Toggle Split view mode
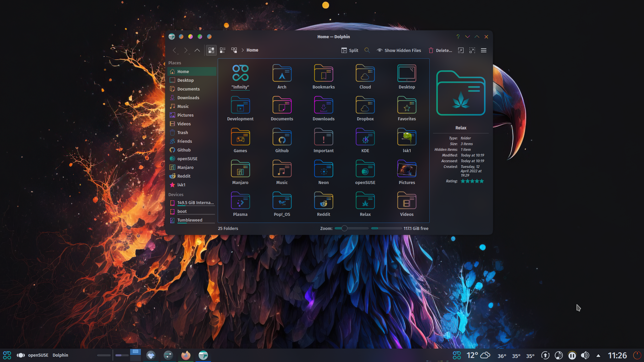The width and height of the screenshot is (644, 362). tap(350, 50)
